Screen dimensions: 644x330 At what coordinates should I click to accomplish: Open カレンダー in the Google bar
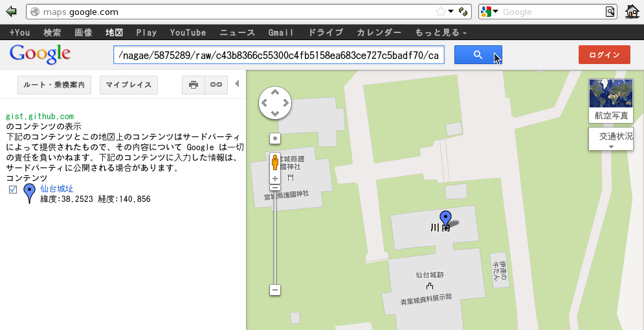379,32
